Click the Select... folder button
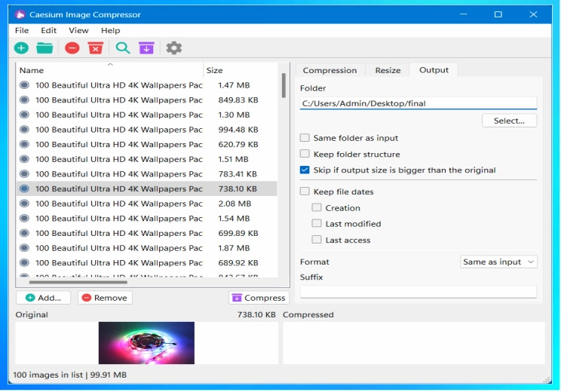Viewport: 561px width, 392px height. [509, 121]
